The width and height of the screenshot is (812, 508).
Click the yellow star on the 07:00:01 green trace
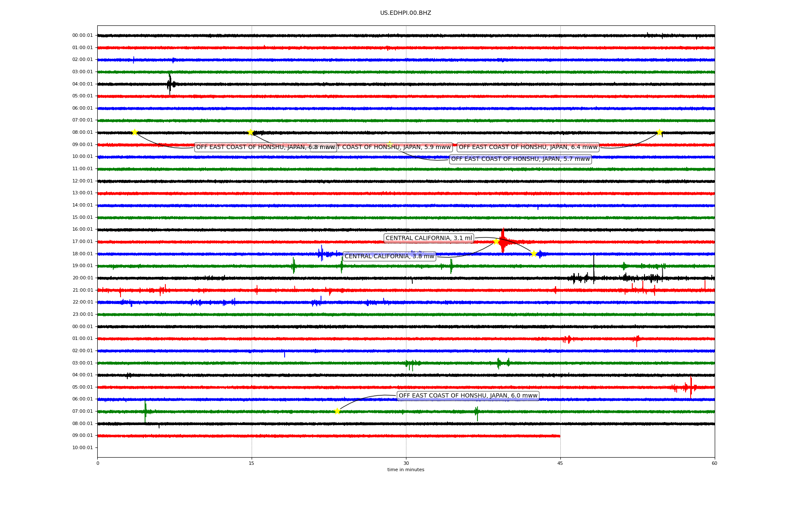[337, 411]
